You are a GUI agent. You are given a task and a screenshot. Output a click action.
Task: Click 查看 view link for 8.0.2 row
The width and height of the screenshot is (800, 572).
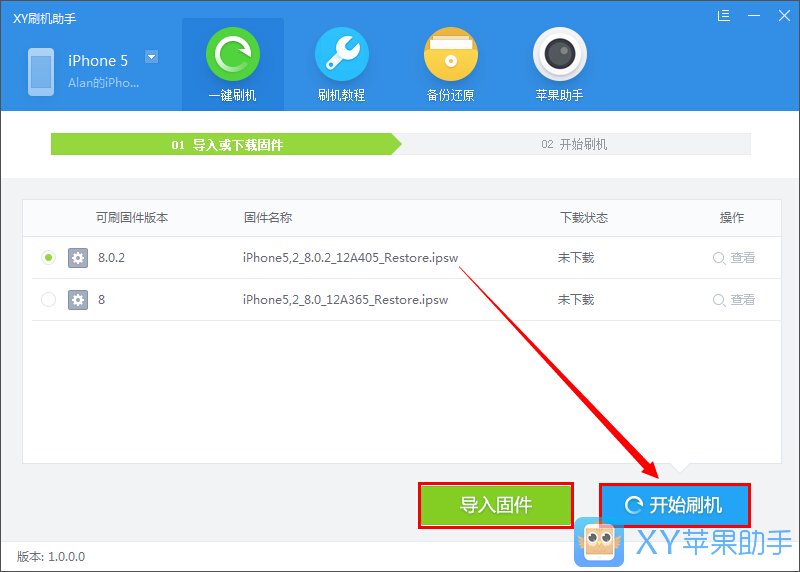[x=734, y=258]
